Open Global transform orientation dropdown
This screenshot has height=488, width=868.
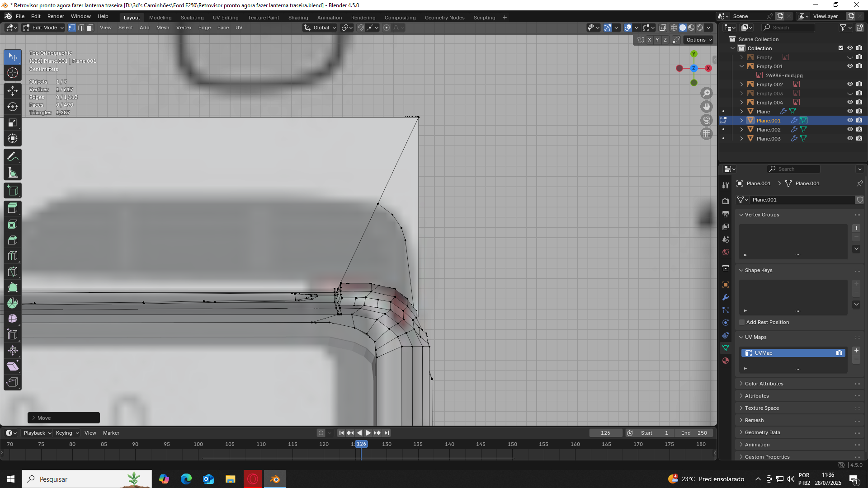(x=321, y=28)
